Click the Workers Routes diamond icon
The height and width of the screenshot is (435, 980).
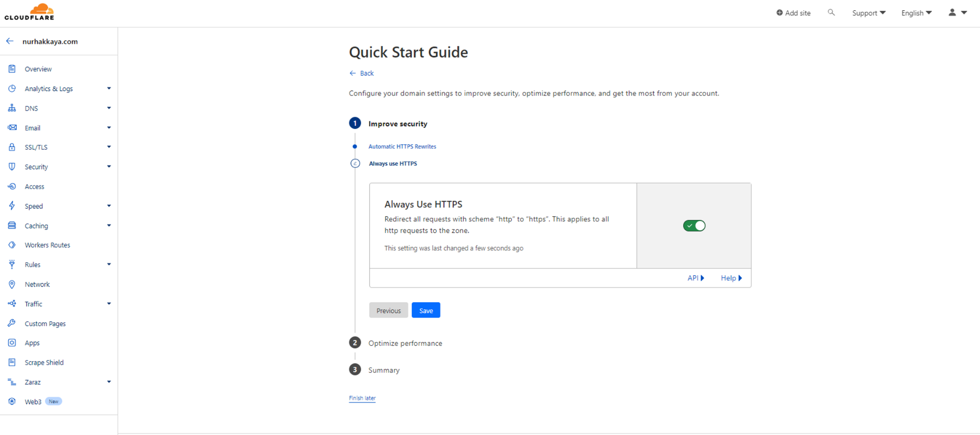[x=12, y=244]
